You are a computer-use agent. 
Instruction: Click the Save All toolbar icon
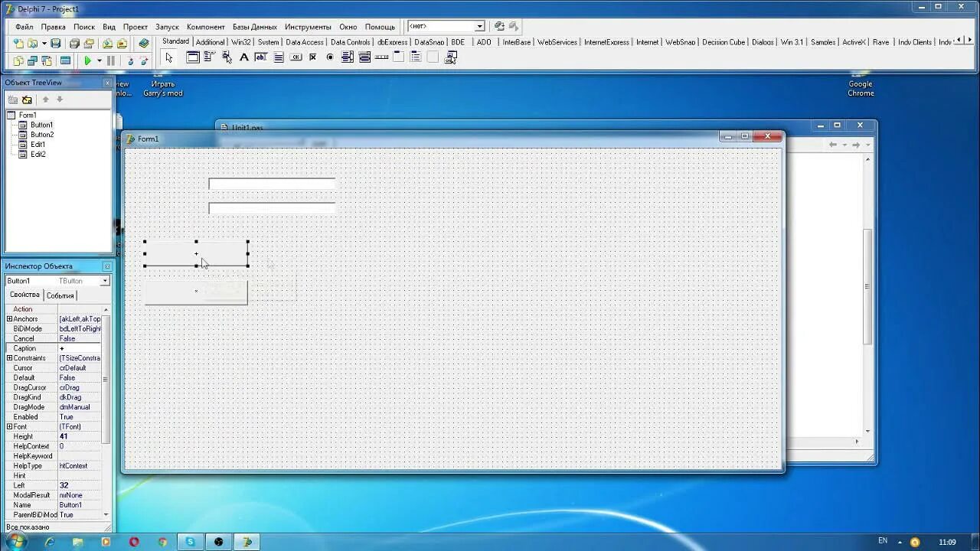pos(74,44)
